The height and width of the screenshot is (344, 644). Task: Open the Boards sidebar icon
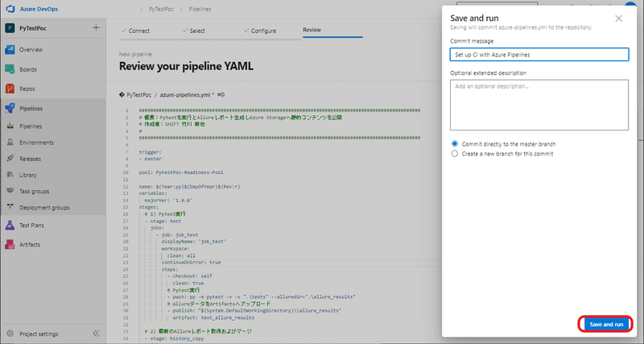(x=10, y=69)
